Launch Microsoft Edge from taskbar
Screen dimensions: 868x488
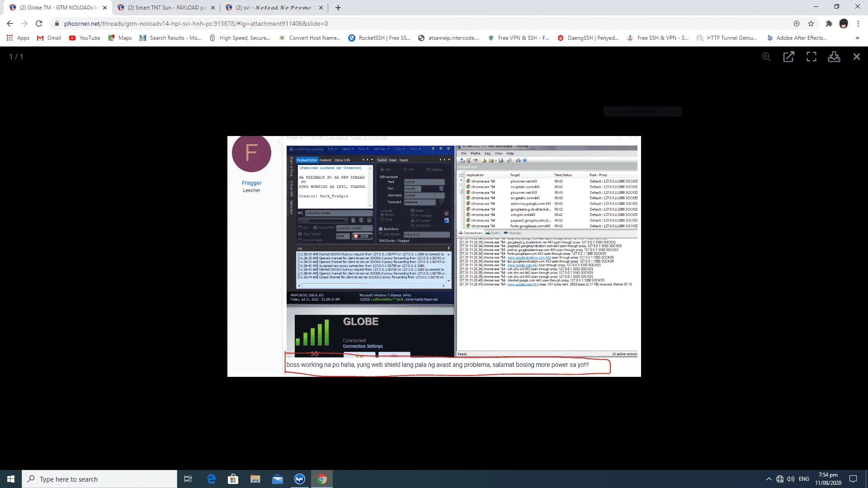click(211, 479)
